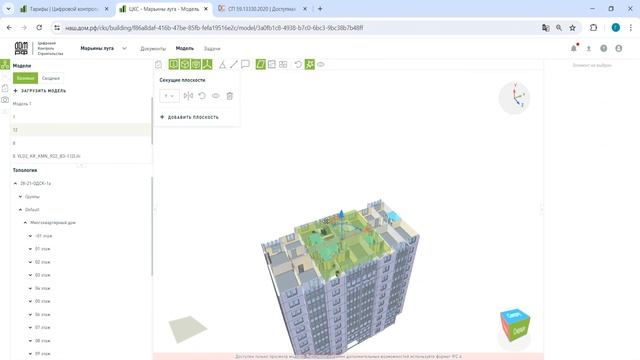Click Добавить плоскость to add a plane
This screenshot has width=640, height=360.
click(189, 117)
